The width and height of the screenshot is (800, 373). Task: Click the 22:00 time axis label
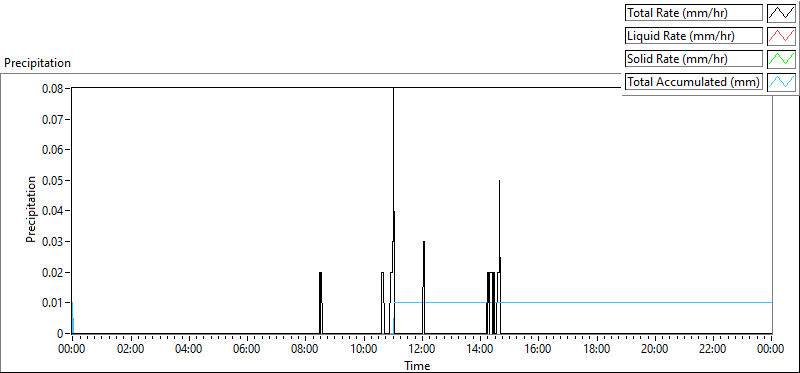click(x=713, y=349)
